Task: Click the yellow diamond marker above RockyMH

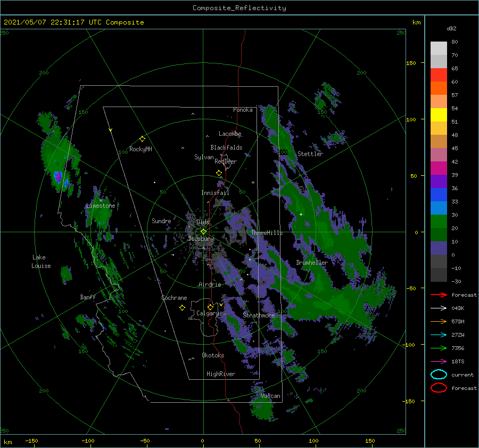Action: (142, 139)
